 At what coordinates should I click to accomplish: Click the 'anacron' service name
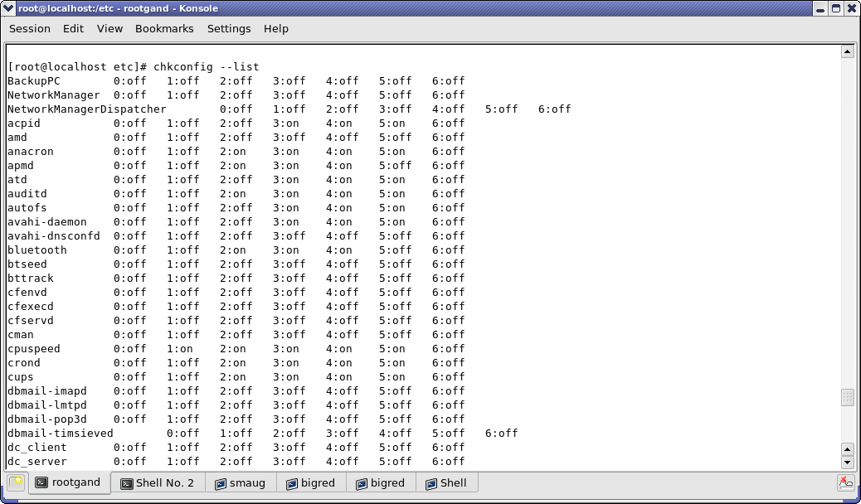[30, 152]
